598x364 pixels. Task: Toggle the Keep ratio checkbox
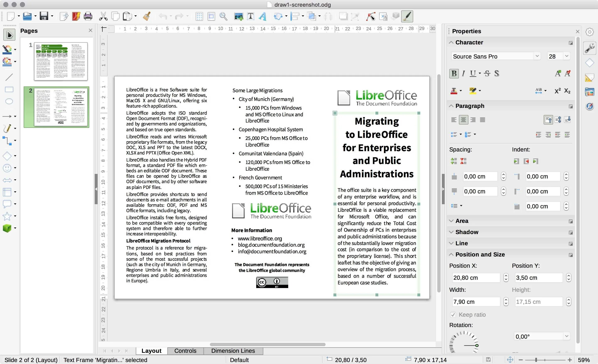coord(453,315)
